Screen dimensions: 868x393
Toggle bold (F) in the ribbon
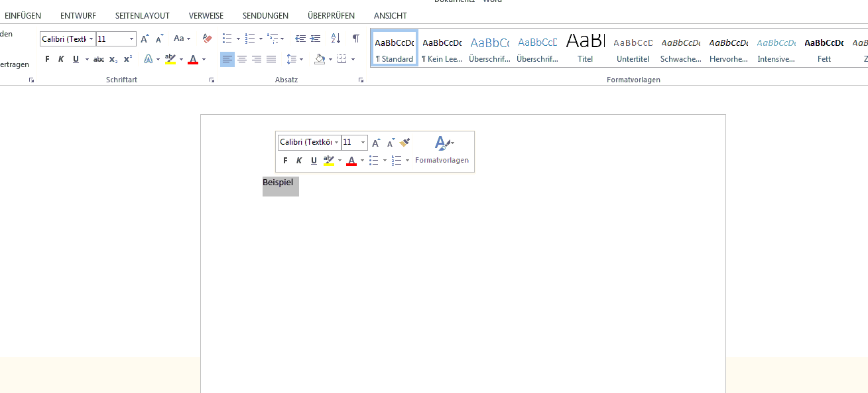point(47,59)
